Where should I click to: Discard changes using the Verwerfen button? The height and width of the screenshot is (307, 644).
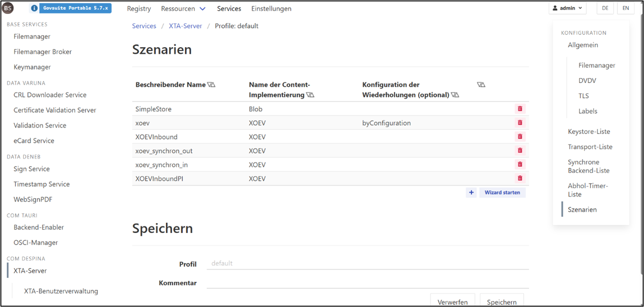tap(452, 302)
